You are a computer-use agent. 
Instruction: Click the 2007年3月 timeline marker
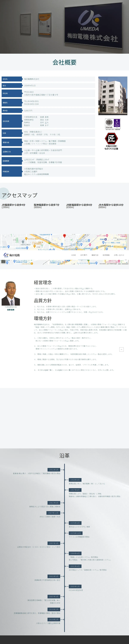point(54,596)
